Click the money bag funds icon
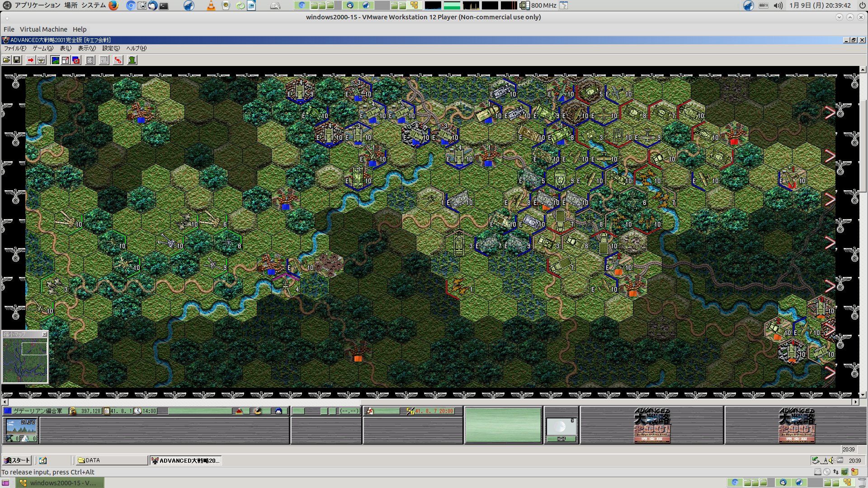 73,411
